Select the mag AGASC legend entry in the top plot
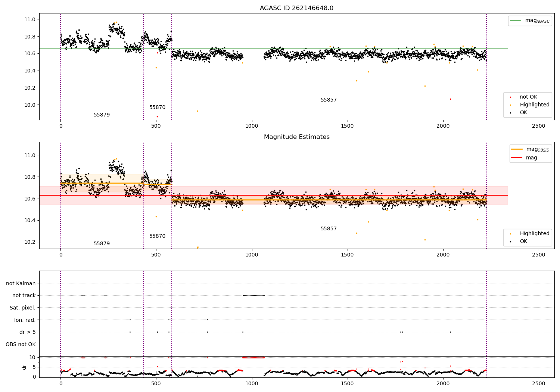 tap(530, 21)
